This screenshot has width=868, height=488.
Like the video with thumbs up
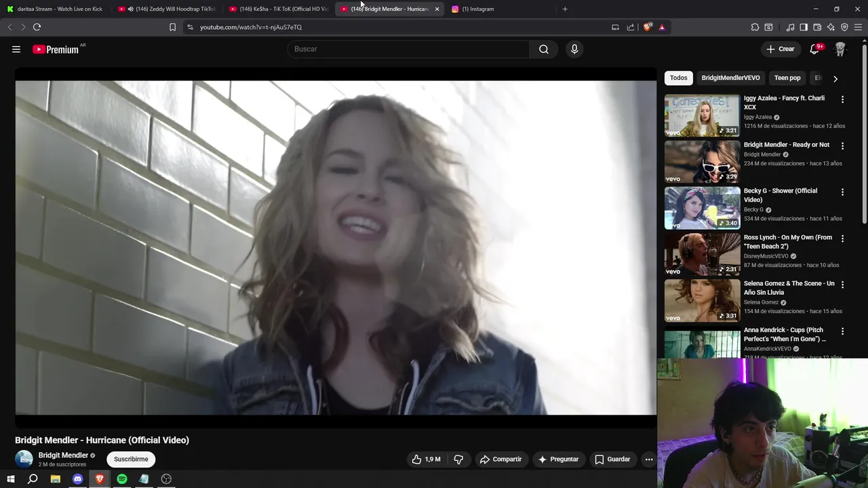pyautogui.click(x=426, y=459)
